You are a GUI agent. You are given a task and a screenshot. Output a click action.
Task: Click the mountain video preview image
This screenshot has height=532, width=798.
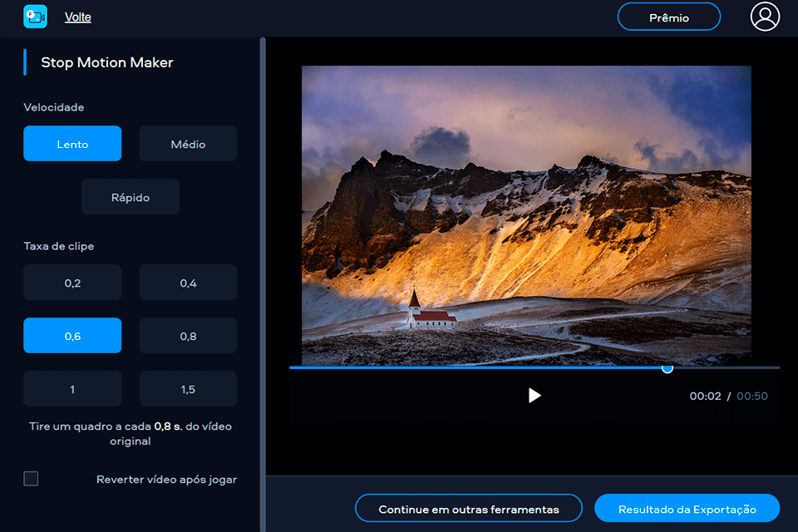525,216
